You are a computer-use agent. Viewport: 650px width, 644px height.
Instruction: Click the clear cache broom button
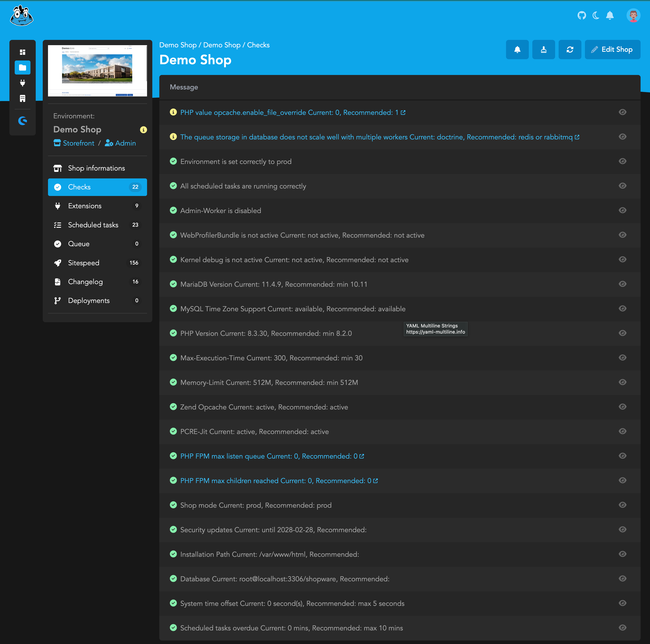coord(543,50)
